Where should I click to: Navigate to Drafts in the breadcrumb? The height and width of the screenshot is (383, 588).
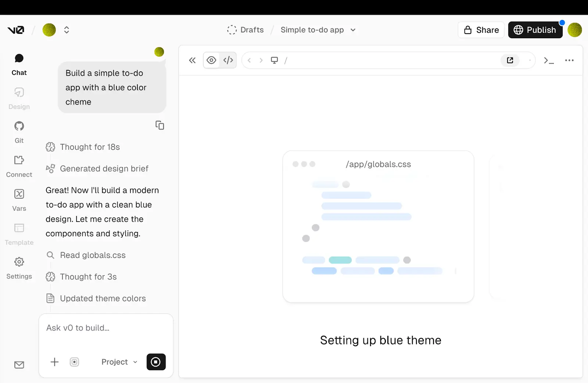[252, 30]
